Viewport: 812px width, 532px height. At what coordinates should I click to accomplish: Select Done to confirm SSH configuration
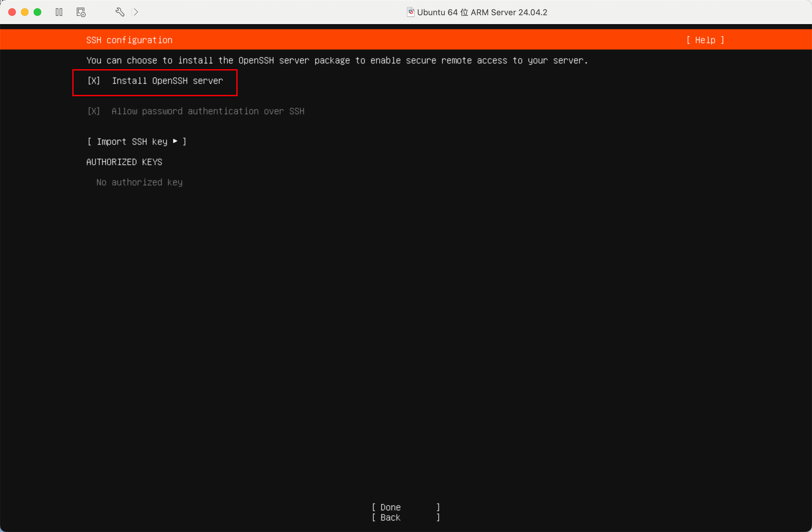pos(405,507)
